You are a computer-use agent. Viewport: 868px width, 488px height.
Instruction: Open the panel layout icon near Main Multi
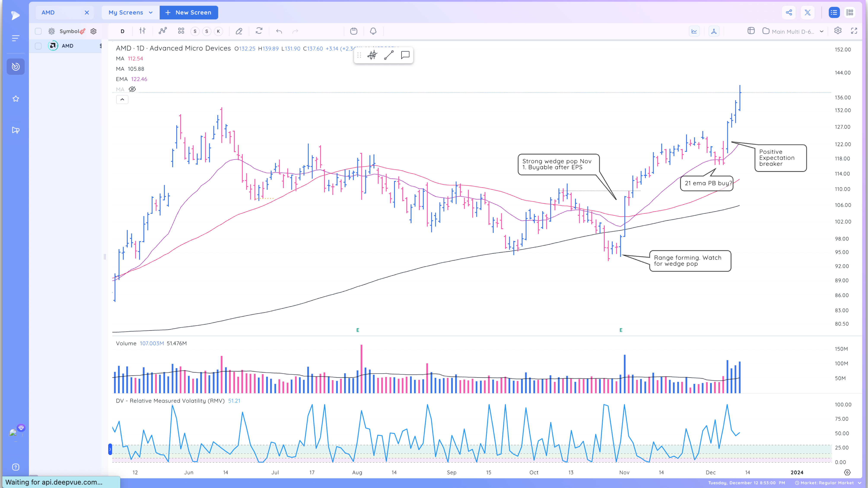751,31
